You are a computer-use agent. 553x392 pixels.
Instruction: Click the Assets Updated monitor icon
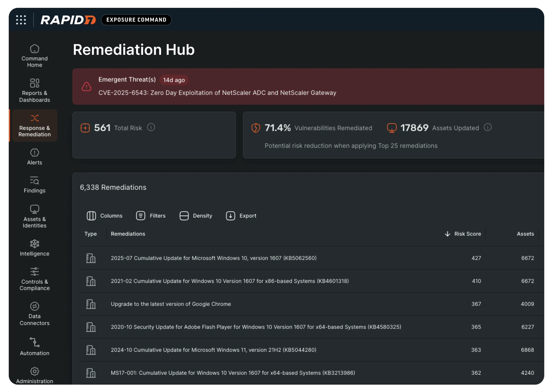[391, 128]
